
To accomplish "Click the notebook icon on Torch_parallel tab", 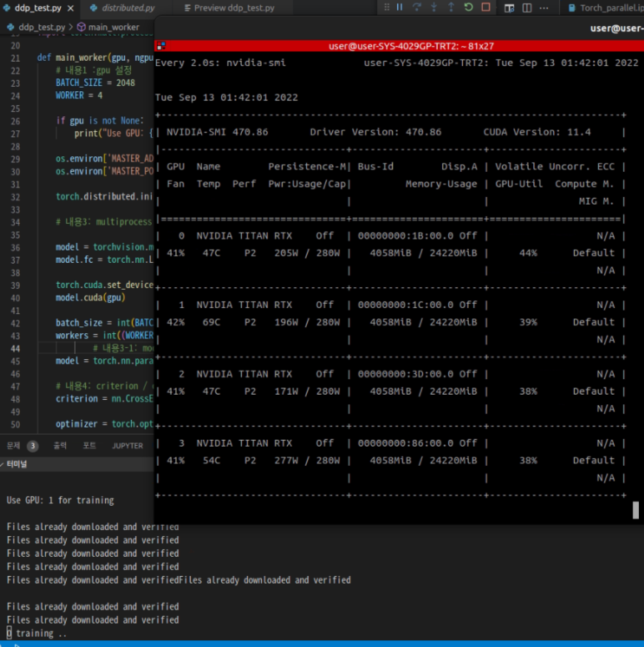I will [572, 8].
